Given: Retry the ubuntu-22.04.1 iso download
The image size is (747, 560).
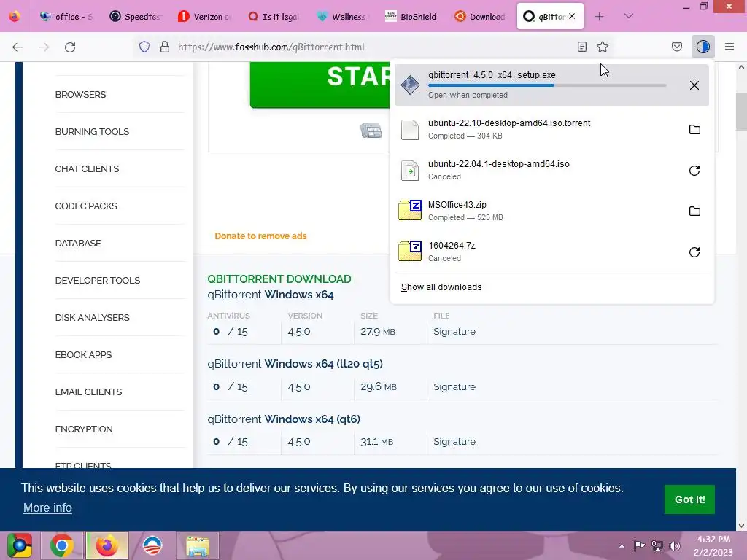Looking at the screenshot, I should 694,171.
